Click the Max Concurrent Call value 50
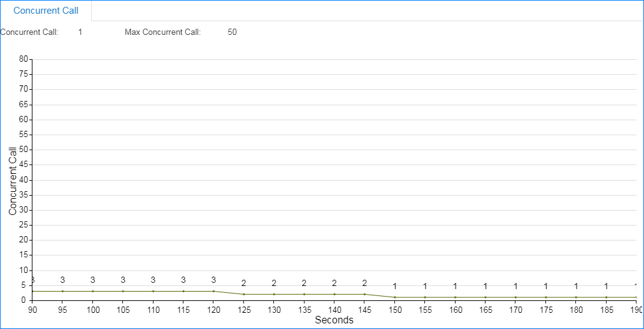Viewport: 644px width, 329px height. (232, 32)
